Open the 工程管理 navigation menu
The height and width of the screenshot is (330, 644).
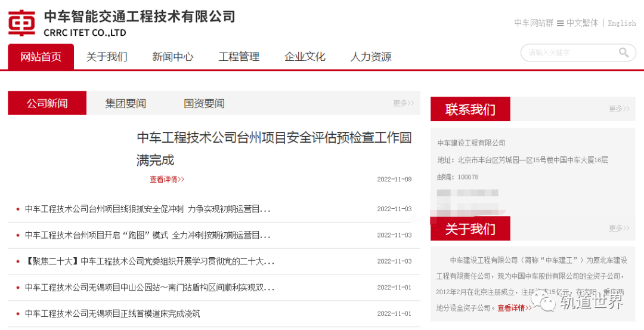[x=239, y=57]
